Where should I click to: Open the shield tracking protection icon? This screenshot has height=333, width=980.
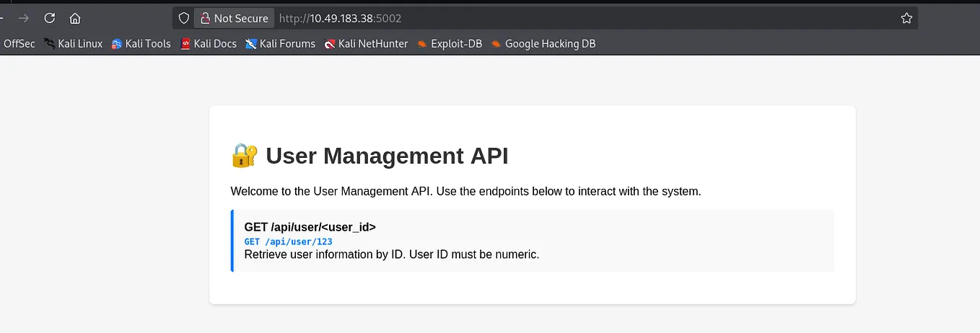(184, 19)
